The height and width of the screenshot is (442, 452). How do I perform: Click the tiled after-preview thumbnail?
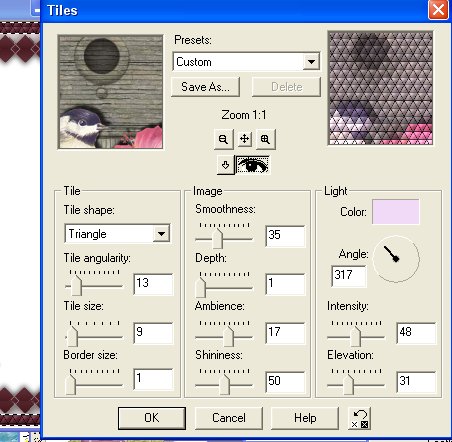(x=380, y=88)
